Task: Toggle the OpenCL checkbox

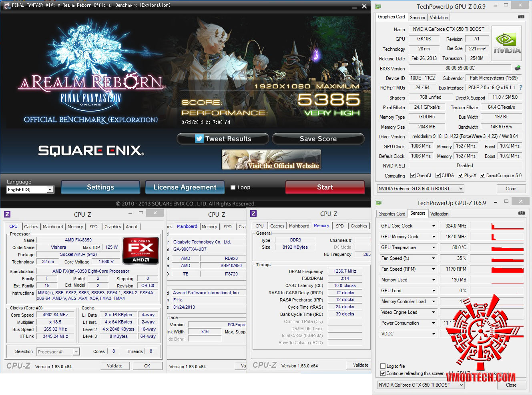Action: tap(413, 176)
